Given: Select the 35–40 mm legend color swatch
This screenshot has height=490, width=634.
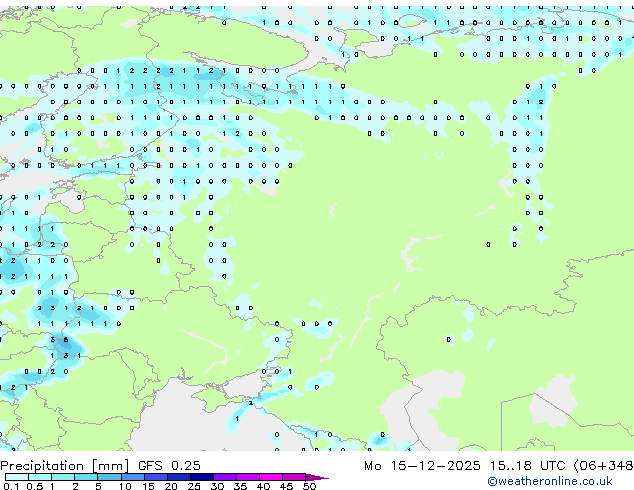Looking at the screenshot, I should pos(248,477).
